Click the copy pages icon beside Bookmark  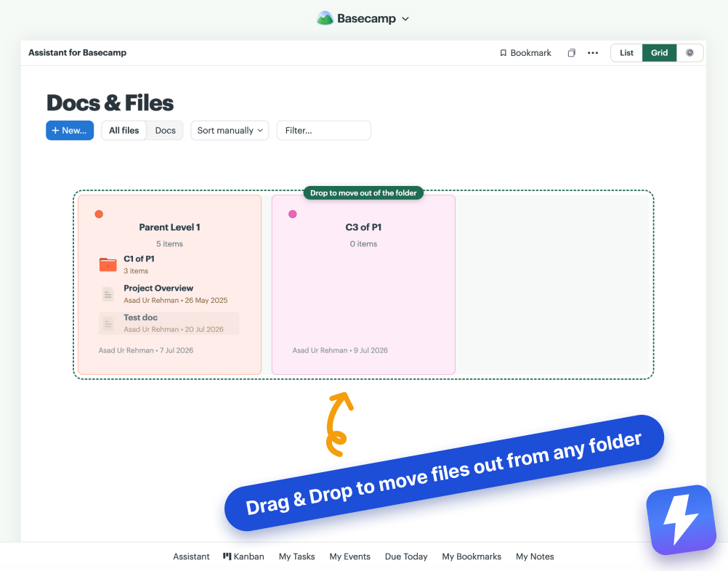tap(572, 53)
